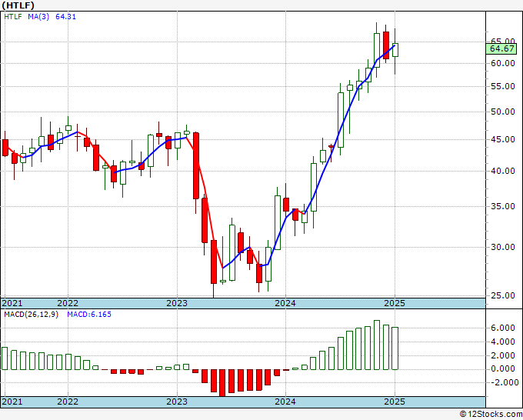
Task: Click the 60.00 price axis label
Action: (x=503, y=63)
